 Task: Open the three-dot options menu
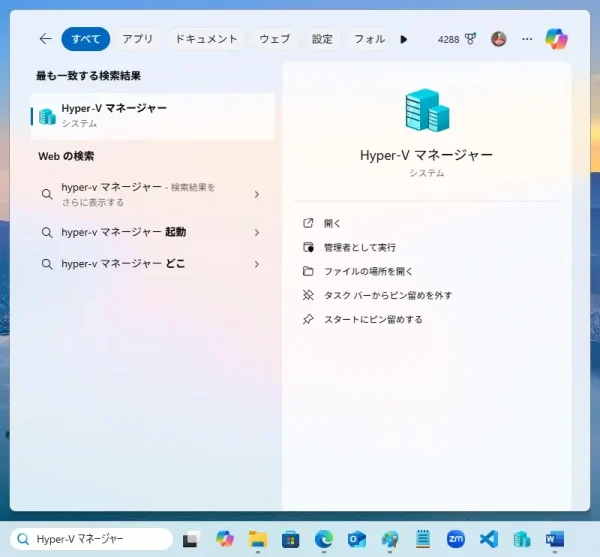(527, 39)
